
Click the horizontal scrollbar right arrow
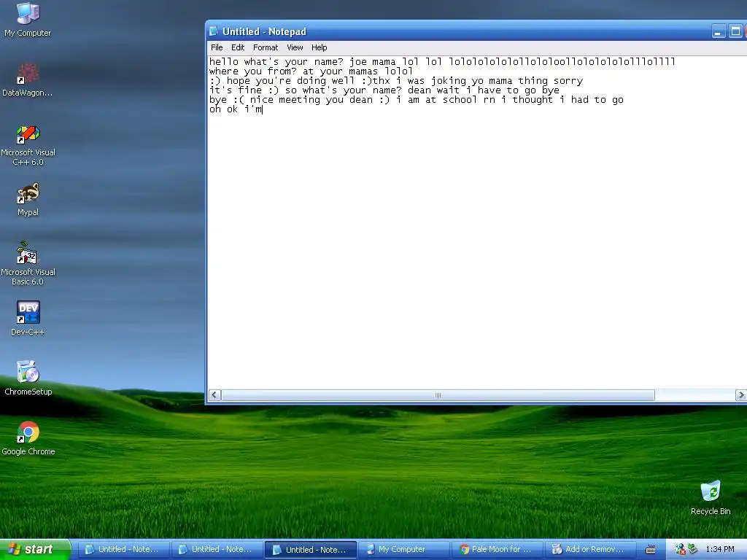click(740, 394)
